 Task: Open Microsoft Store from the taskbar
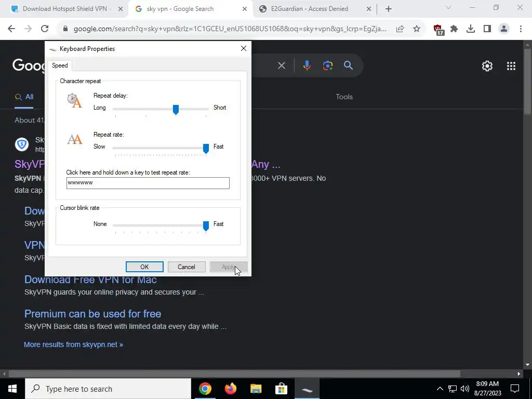pos(281,389)
